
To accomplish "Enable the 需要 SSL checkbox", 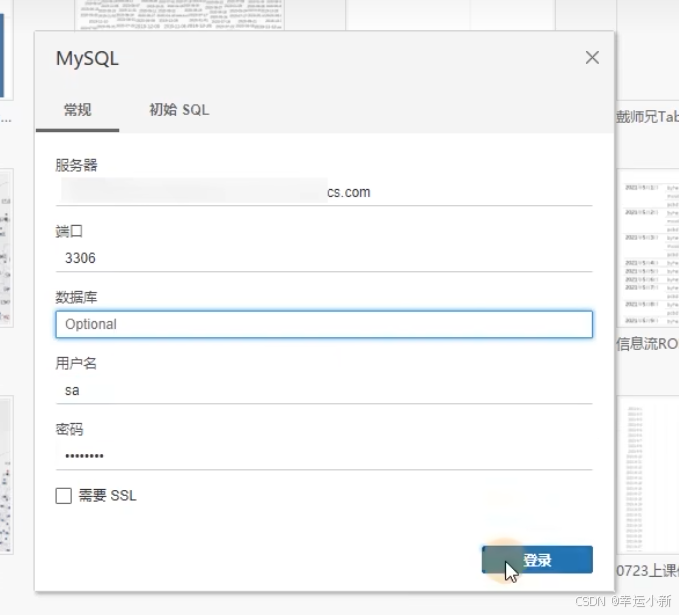I will [64, 496].
